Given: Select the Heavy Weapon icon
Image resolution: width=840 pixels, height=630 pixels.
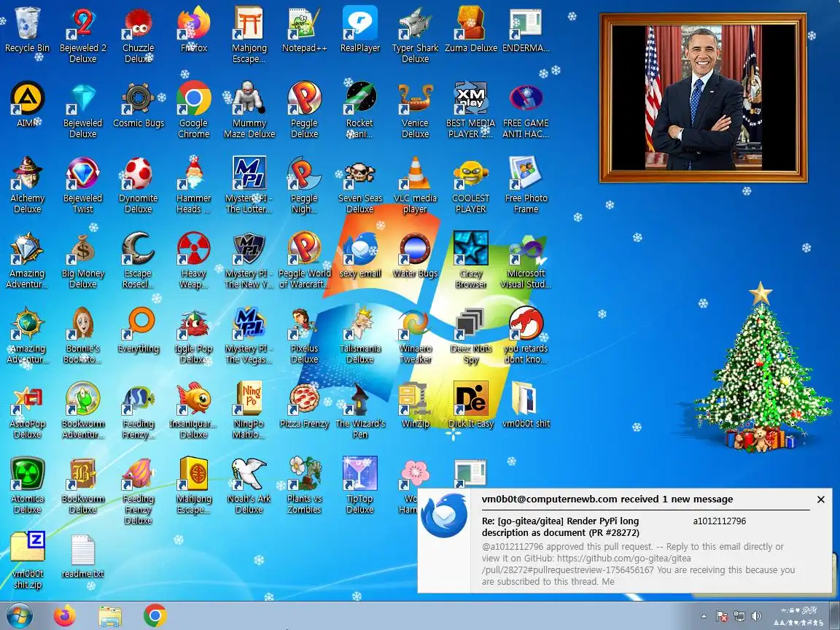Looking at the screenshot, I should [x=194, y=260].
